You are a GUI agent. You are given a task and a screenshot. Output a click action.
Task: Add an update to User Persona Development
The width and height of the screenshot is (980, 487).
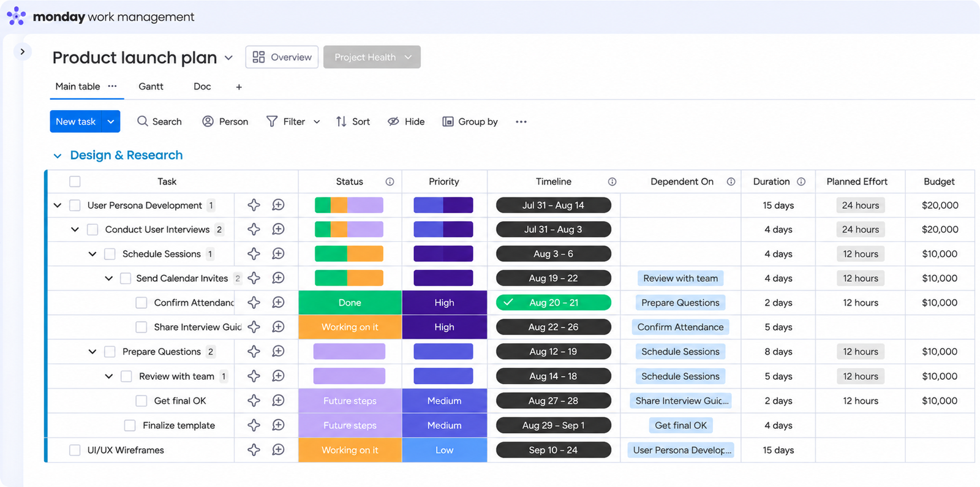point(278,205)
